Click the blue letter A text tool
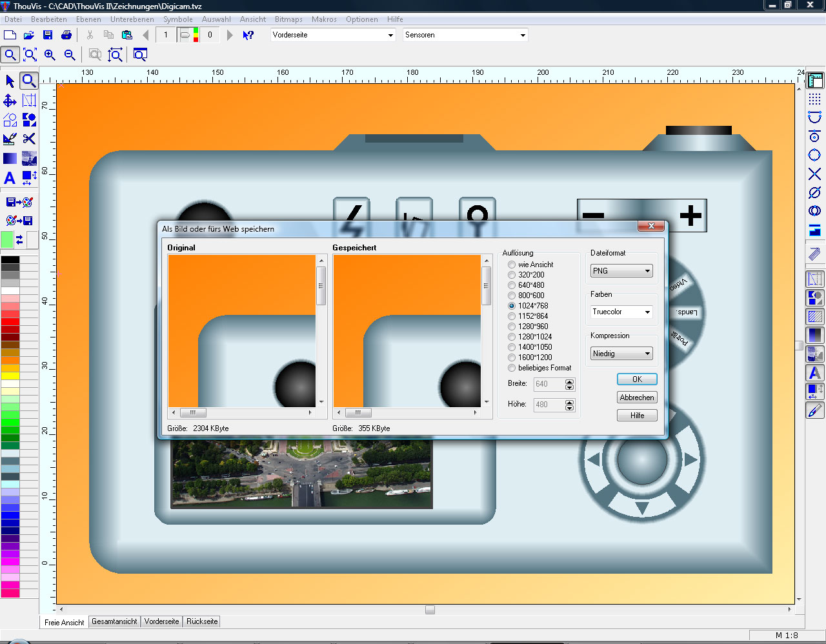The image size is (826, 644). [x=10, y=178]
